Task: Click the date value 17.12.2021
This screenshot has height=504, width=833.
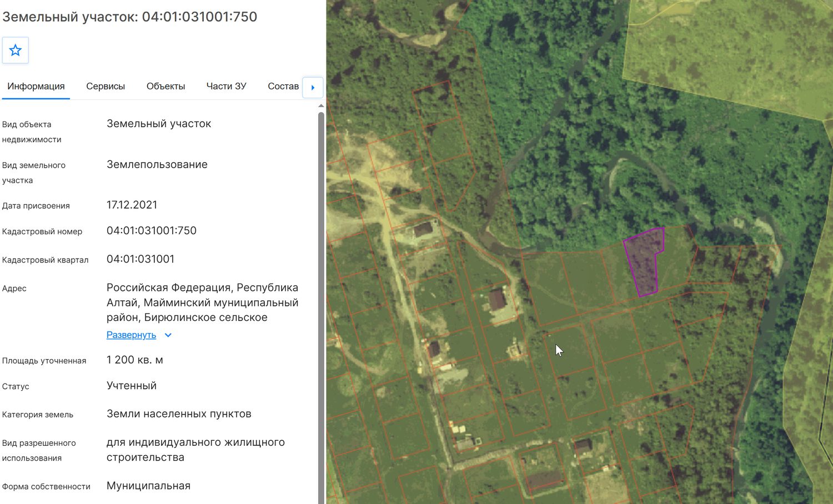Action: [x=132, y=205]
